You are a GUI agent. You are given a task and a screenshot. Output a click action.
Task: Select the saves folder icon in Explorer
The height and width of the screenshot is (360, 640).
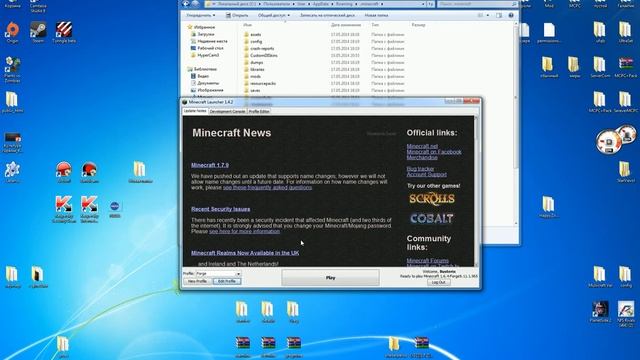tap(246, 90)
